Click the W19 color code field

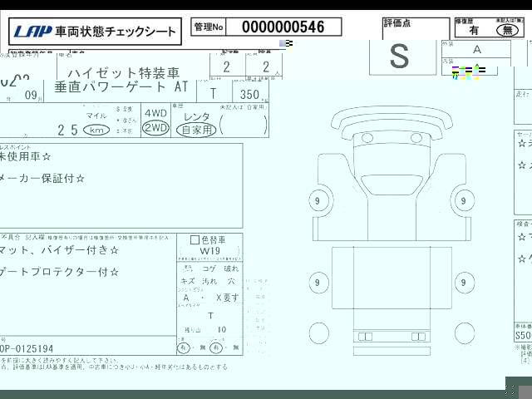tap(210, 251)
